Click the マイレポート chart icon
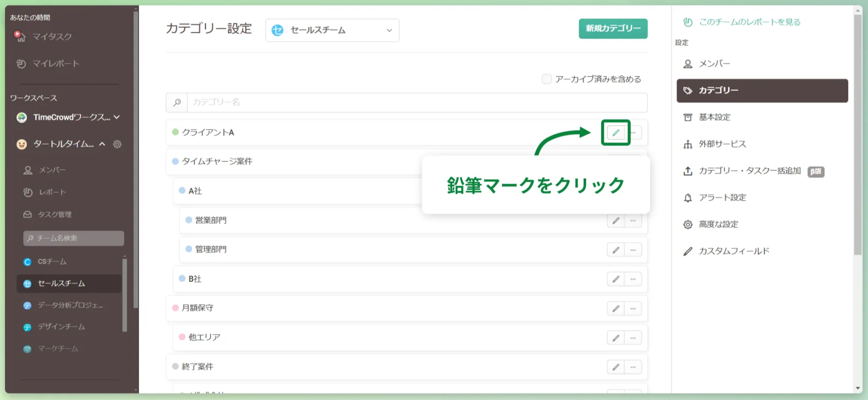 pyautogui.click(x=21, y=64)
